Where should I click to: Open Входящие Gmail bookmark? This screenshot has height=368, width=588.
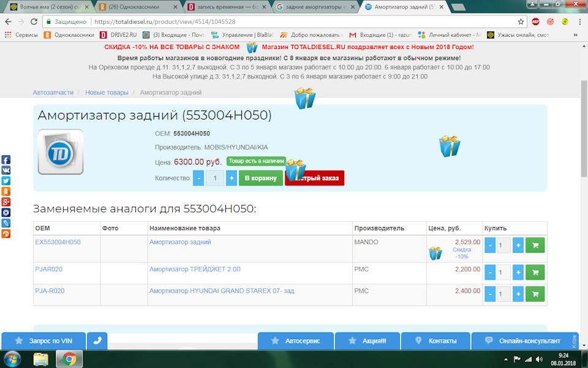click(x=380, y=35)
